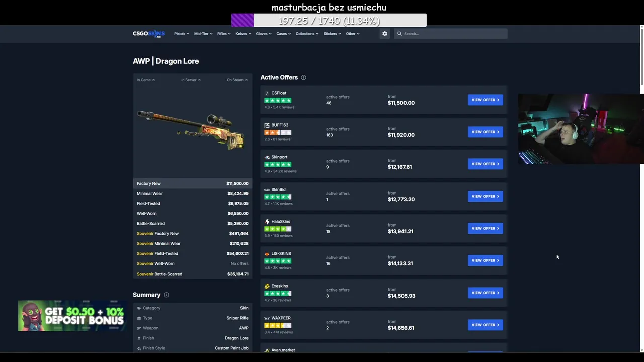
Task: Select the Souvenir Field-Tested row
Action: (x=193, y=253)
